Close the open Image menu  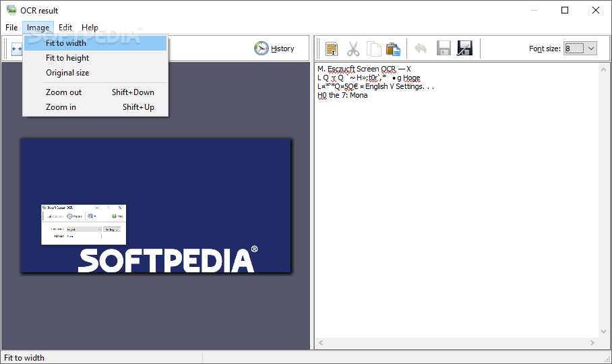38,28
